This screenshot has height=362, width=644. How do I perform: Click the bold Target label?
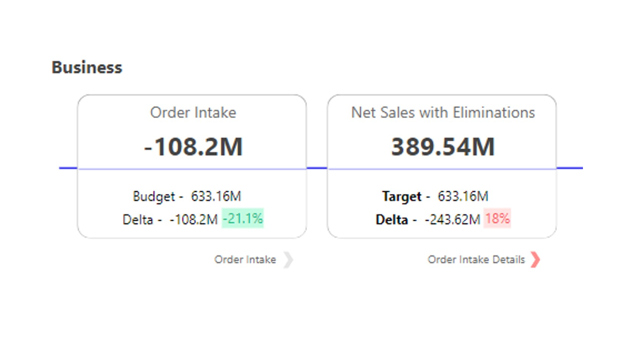pos(401,196)
